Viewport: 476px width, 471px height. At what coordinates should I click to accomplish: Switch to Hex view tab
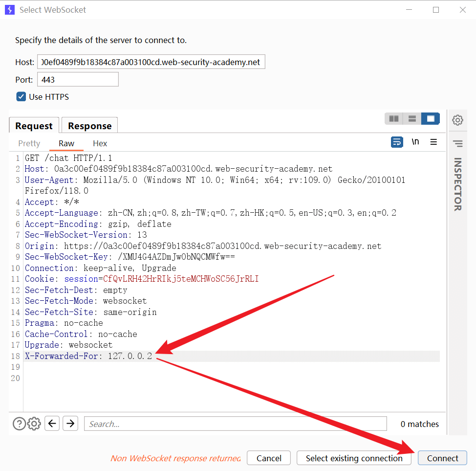point(100,143)
